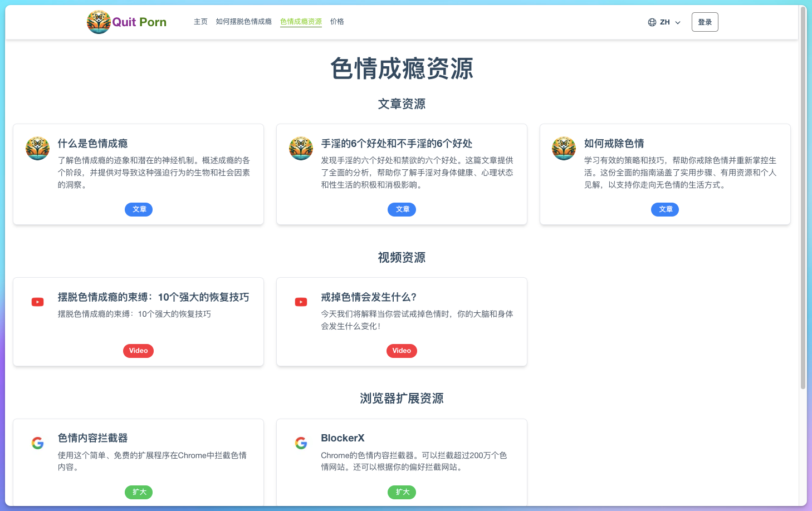Viewport: 812px width, 511px height.
Task: Open the 主页 menu item
Action: click(200, 22)
